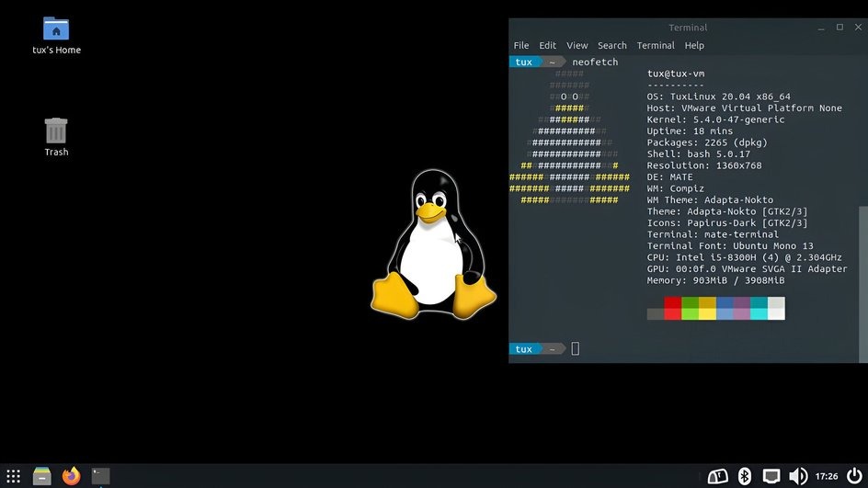Show the calendar from the 17:26 clock

(827, 476)
